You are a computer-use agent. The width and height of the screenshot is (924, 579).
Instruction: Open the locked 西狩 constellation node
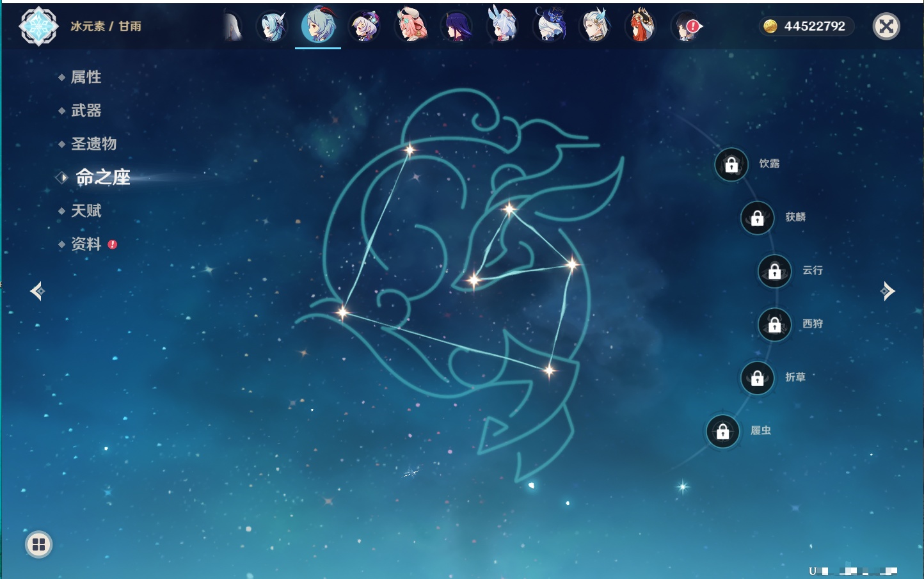tap(774, 325)
